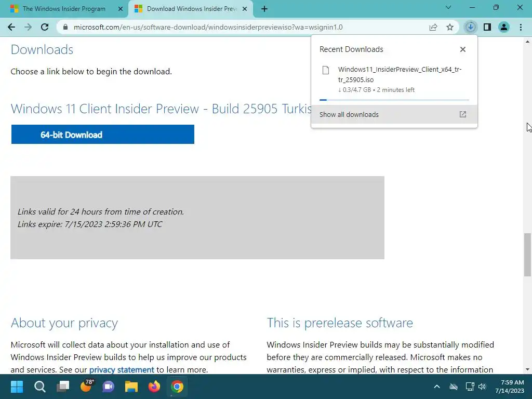
Task: Click the scrollbar down arrow
Action: [x=527, y=369]
